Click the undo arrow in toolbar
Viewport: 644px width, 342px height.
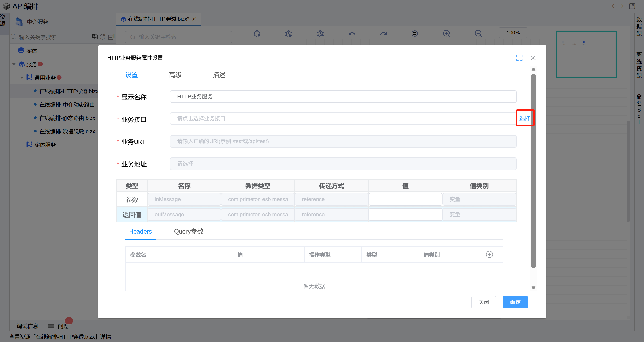pyautogui.click(x=352, y=34)
